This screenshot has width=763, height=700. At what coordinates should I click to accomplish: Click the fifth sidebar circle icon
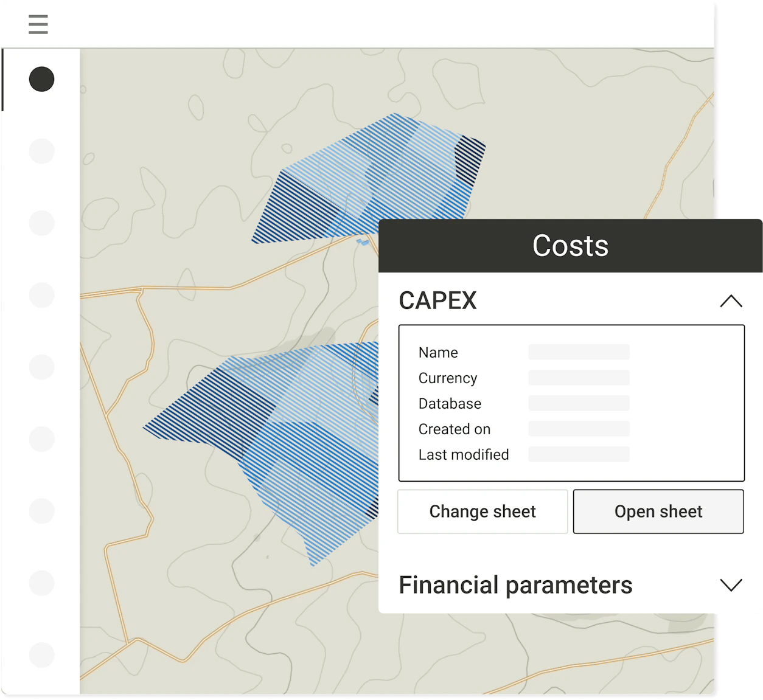(42, 367)
